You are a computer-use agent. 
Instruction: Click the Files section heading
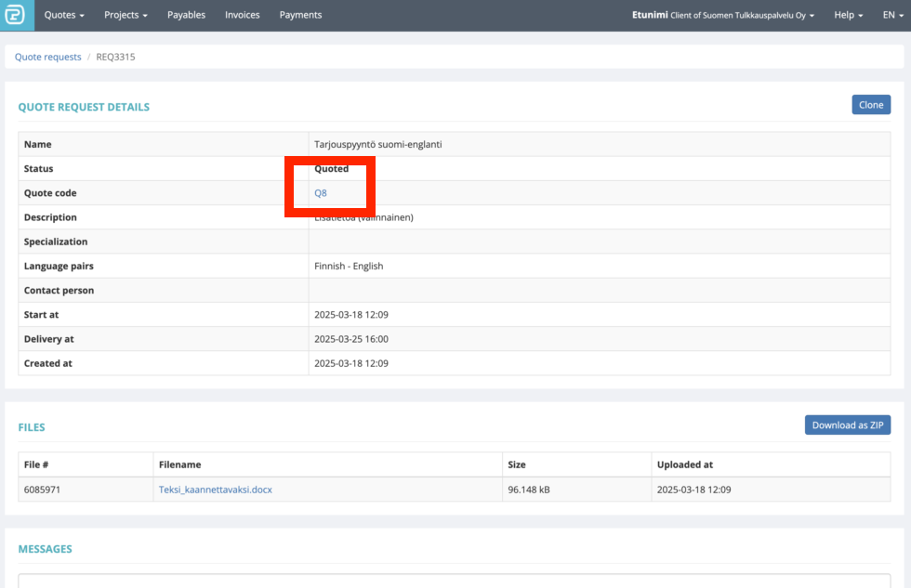pyautogui.click(x=32, y=427)
